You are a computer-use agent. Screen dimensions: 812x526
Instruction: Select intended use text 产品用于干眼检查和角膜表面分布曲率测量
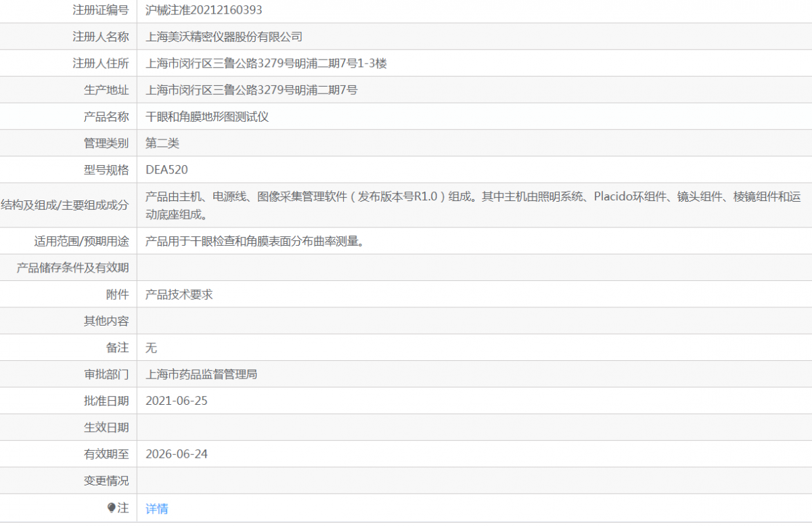pyautogui.click(x=255, y=241)
